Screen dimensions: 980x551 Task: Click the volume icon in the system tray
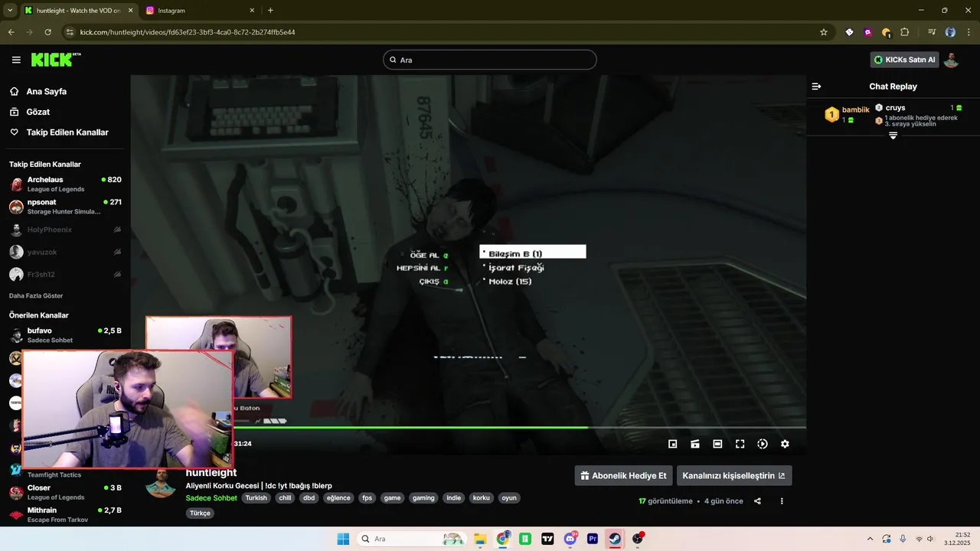[x=930, y=539]
